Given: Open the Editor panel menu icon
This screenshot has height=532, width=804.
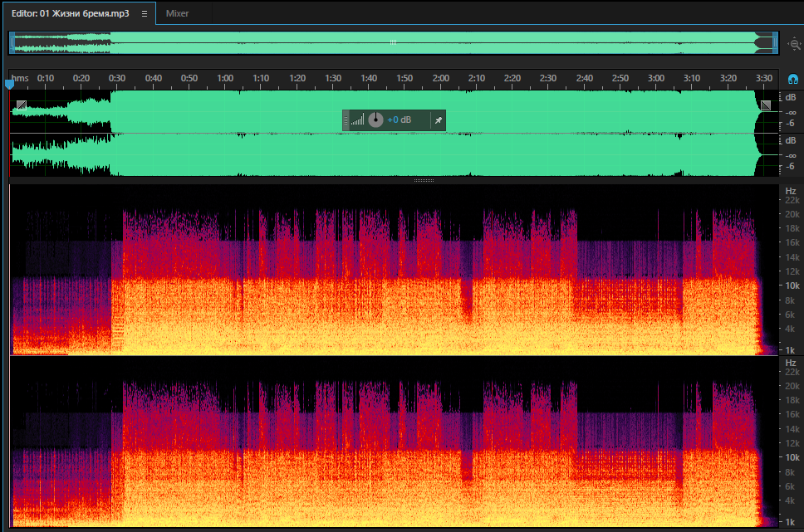Looking at the screenshot, I should coord(145,14).
